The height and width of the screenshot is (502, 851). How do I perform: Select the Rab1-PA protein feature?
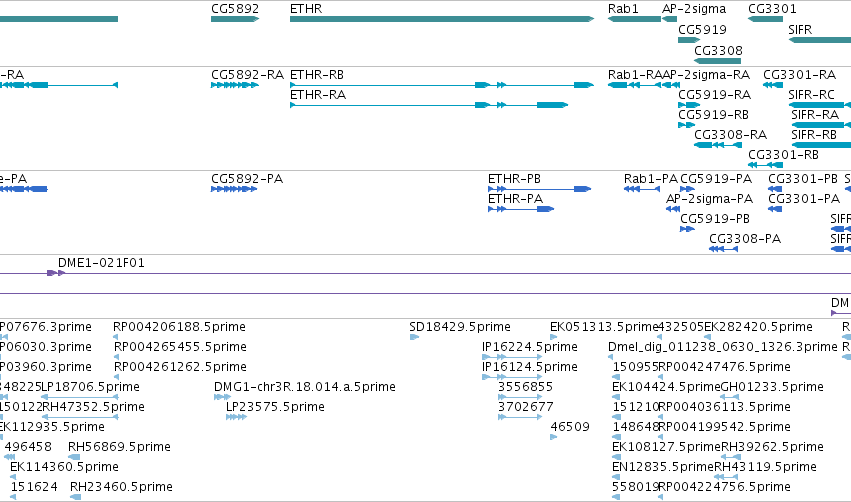pos(642,189)
